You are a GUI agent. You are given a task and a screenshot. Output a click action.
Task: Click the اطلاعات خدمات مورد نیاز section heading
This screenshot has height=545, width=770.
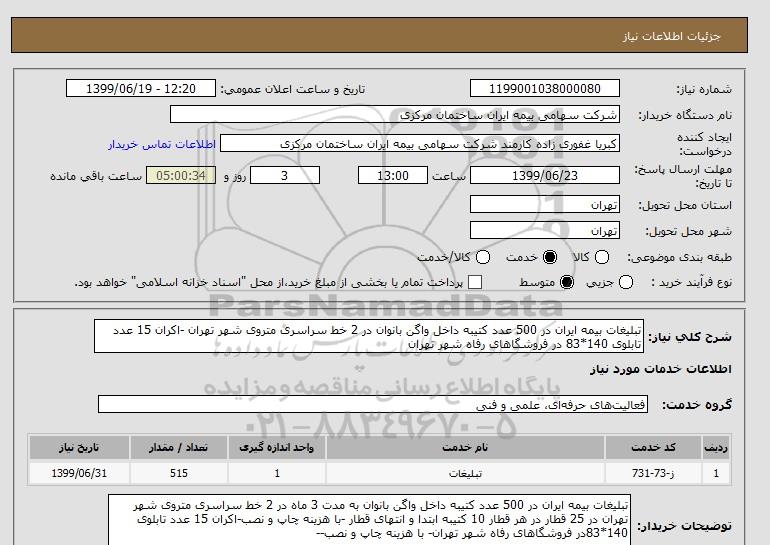660,369
